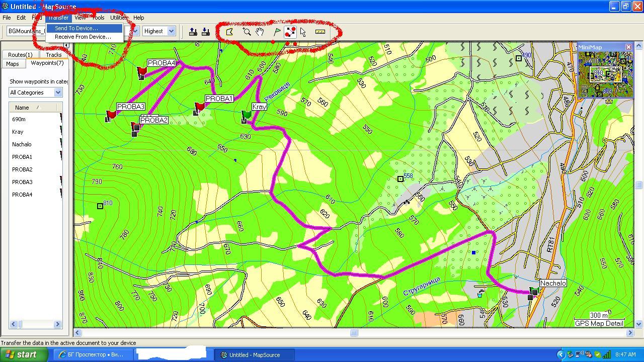
Task: Open the View menu
Action: [x=80, y=18]
